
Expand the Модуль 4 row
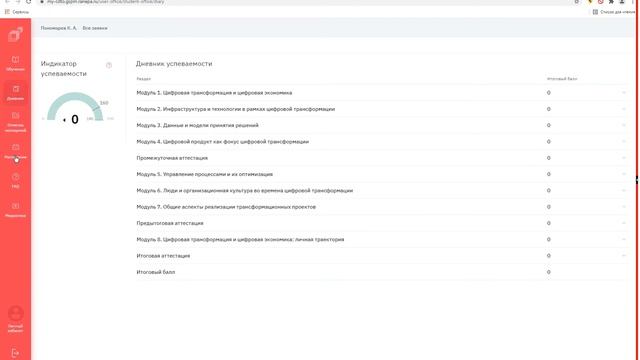coord(624,142)
